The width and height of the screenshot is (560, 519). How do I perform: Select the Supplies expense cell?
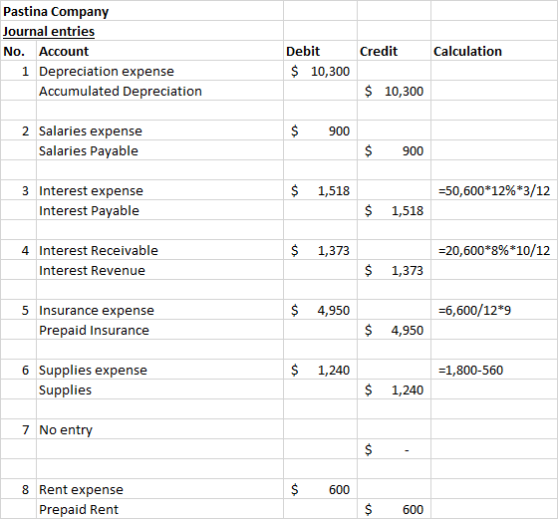pyautogui.click(x=160, y=370)
